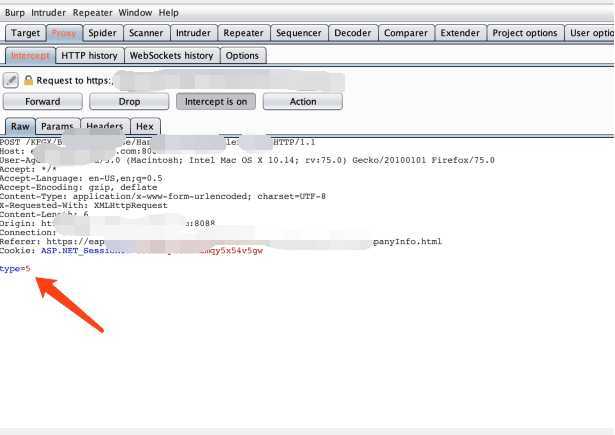Switch to the Headers view tab
Image resolution: width=615 pixels, height=435 pixels.
tap(105, 126)
